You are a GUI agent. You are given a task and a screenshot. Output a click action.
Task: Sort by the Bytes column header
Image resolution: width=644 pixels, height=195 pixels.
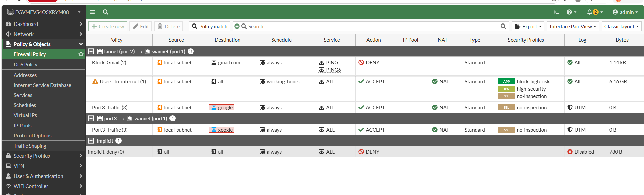coord(622,40)
